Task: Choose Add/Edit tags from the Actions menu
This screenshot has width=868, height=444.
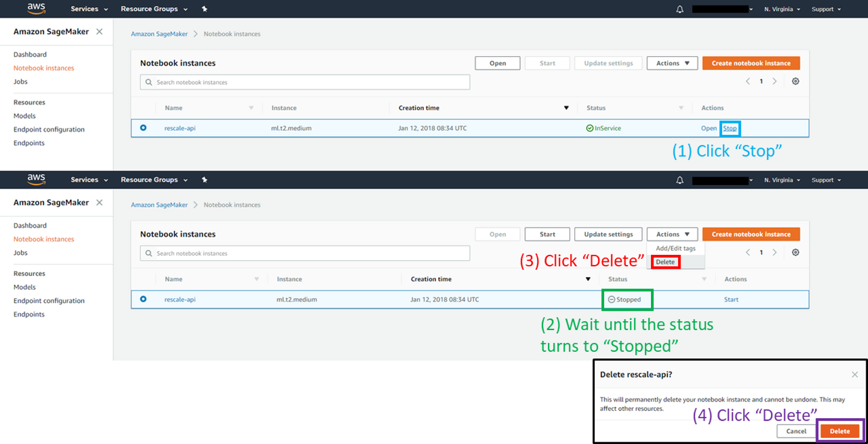Action: coord(676,248)
